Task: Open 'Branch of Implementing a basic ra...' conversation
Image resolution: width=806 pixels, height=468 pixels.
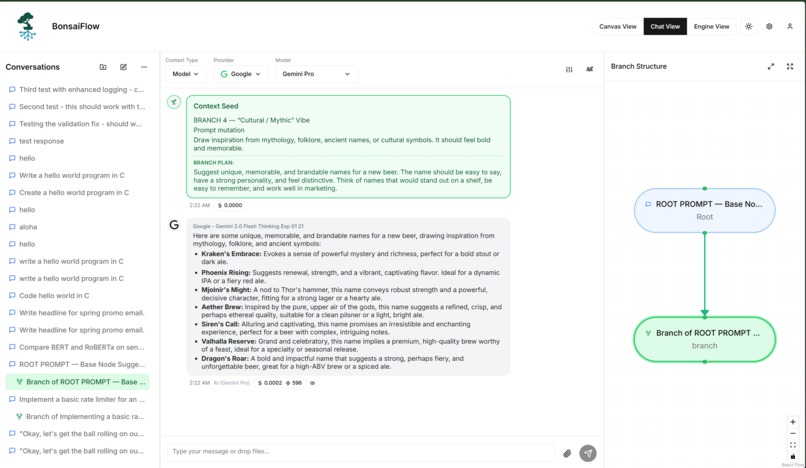Action: [x=77, y=416]
